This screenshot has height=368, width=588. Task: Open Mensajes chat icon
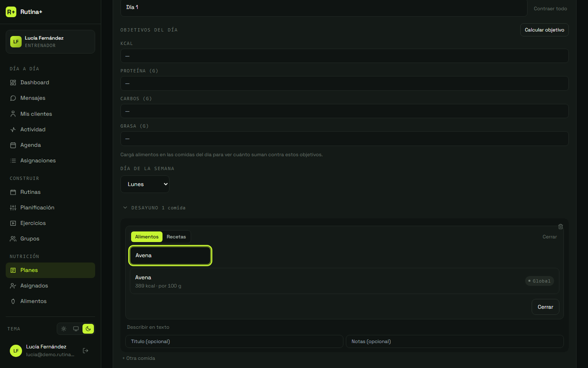pos(13,98)
